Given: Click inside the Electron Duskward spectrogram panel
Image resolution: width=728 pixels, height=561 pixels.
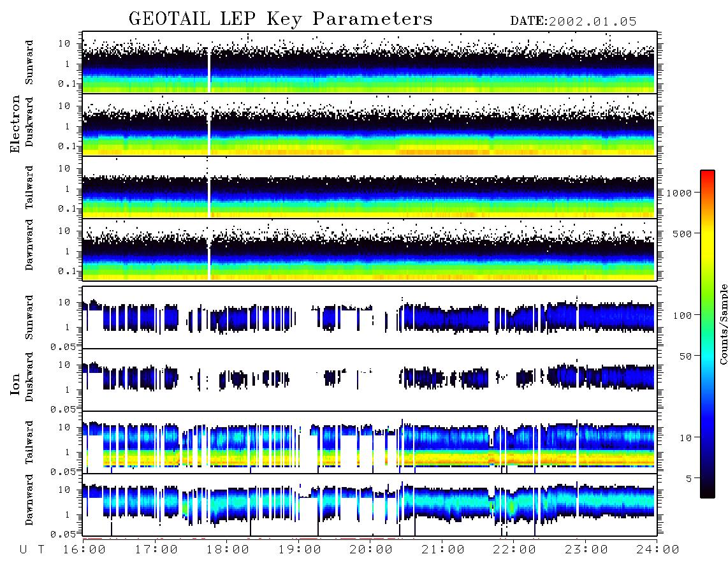Looking at the screenshot, I should (x=370, y=124).
